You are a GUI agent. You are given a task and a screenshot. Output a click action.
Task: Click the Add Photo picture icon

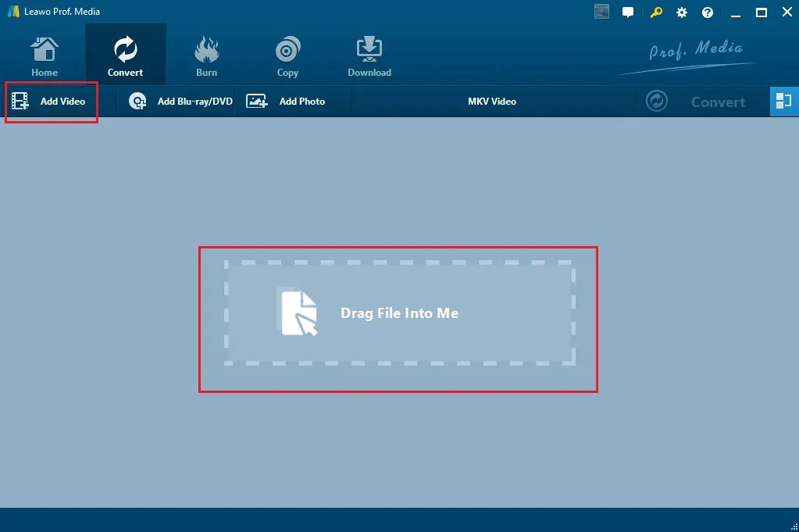pyautogui.click(x=257, y=101)
